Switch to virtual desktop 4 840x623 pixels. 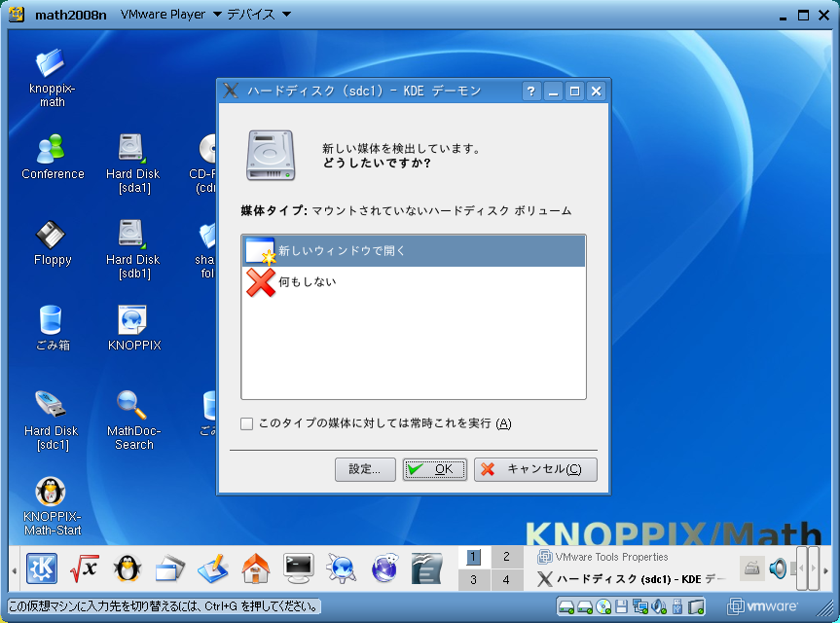tap(506, 579)
